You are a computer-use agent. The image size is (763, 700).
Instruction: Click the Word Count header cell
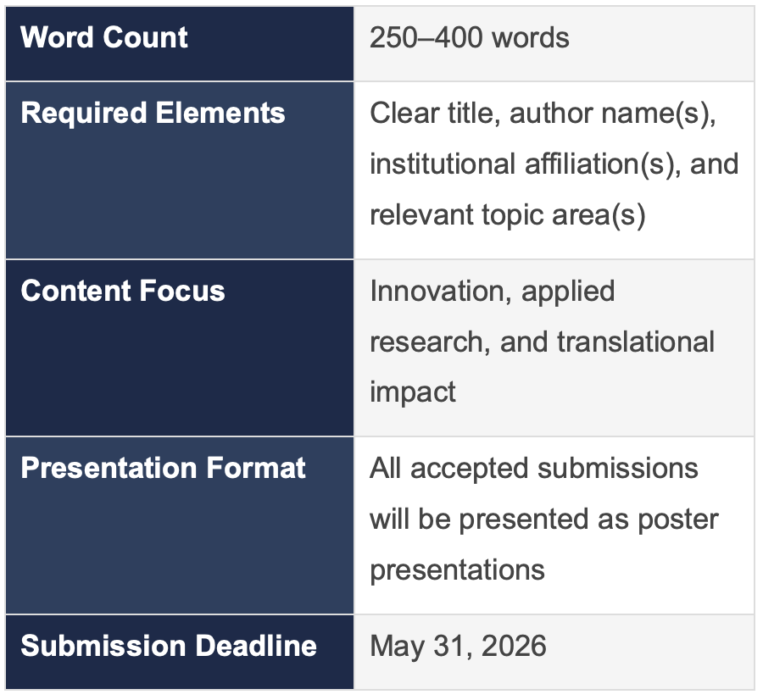[180, 43]
